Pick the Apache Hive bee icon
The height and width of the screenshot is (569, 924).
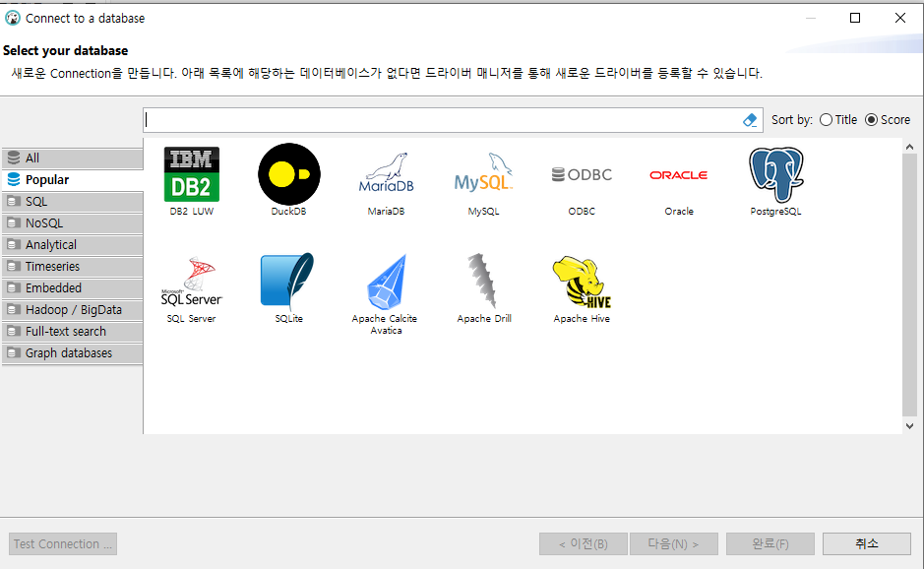click(x=582, y=282)
